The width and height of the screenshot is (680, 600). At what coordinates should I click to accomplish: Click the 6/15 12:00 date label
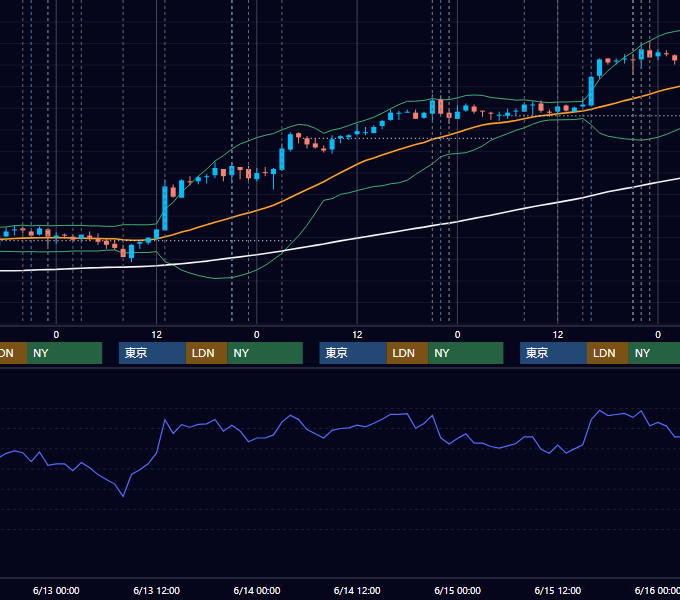pyautogui.click(x=558, y=590)
